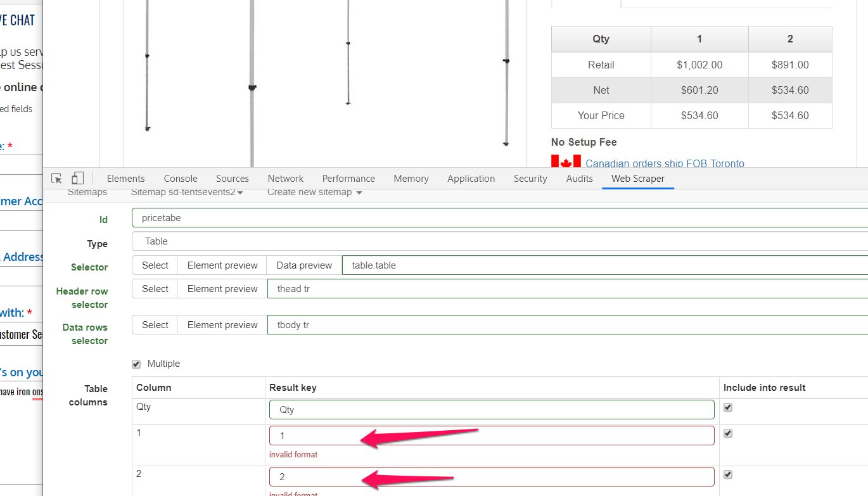Open the Network tab in DevTools
The width and height of the screenshot is (868, 496).
click(285, 179)
